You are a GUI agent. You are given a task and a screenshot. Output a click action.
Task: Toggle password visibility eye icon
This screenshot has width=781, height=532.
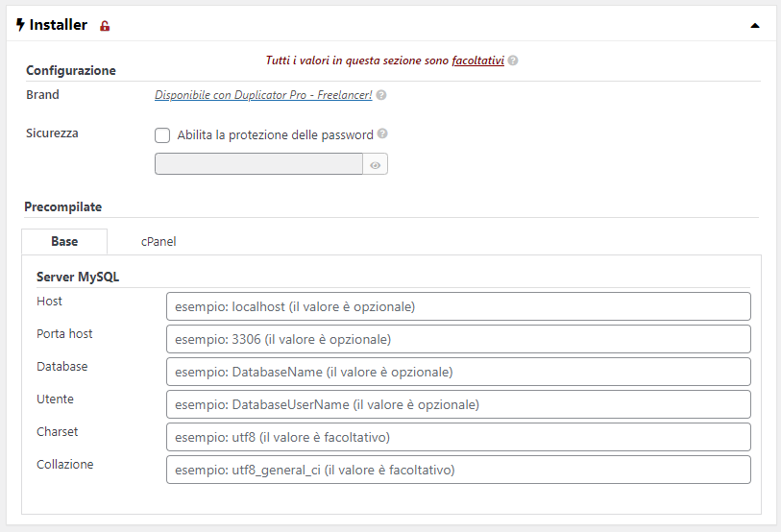coord(376,165)
